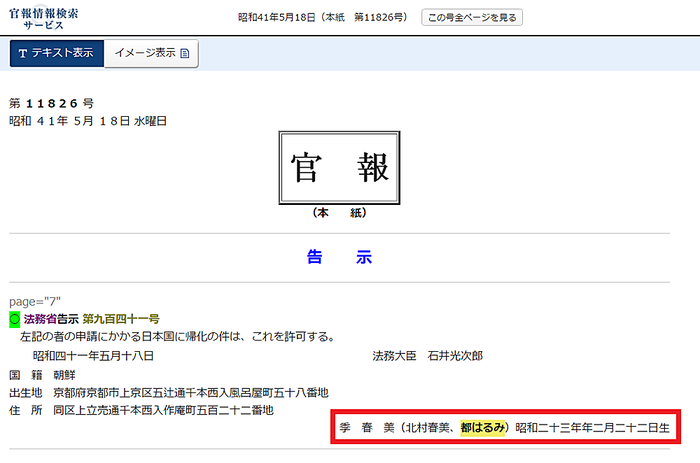The width and height of the screenshot is (700, 463).
Task: Click highlighted 都はるみ text
Action: pos(483,428)
